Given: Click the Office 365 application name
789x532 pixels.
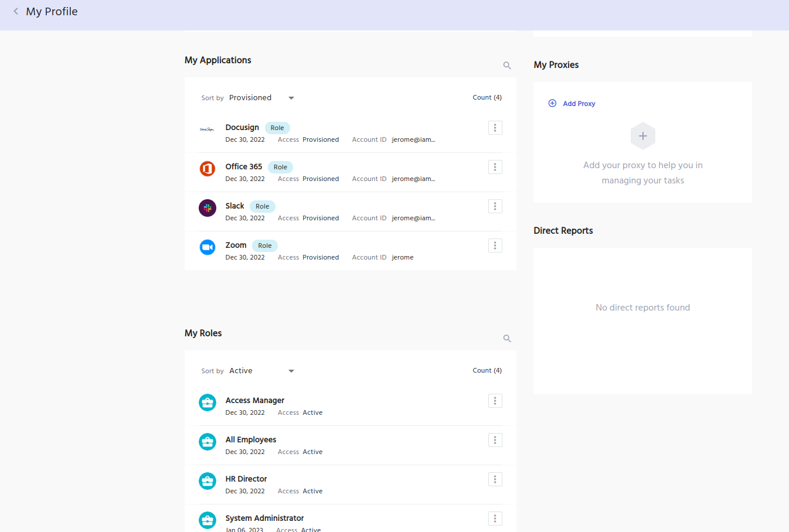Looking at the screenshot, I should (244, 166).
